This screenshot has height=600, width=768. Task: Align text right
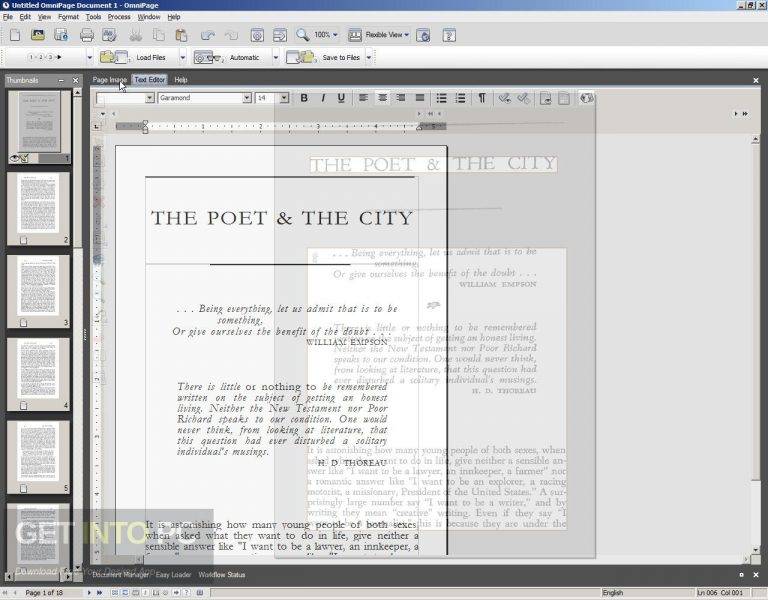401,98
